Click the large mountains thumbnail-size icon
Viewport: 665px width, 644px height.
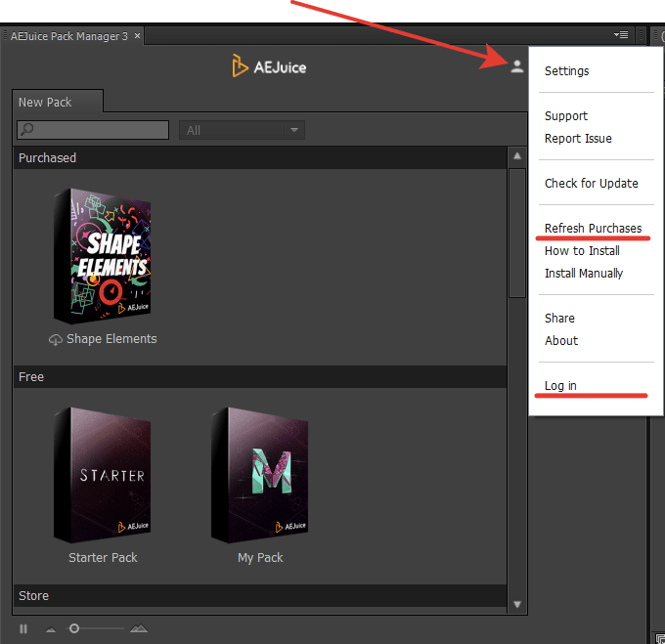tap(139, 628)
